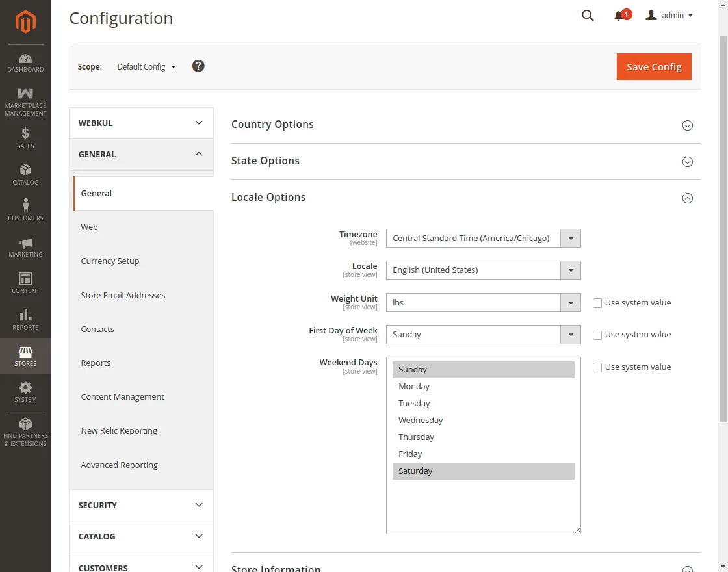Toggle Use system value for Weekend Days
728x572 pixels.
point(597,367)
